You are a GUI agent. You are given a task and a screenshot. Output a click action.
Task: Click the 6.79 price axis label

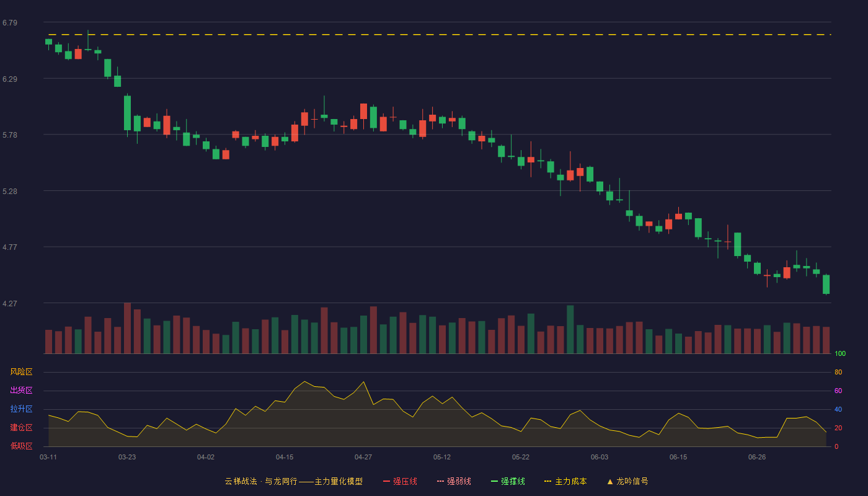(x=10, y=23)
